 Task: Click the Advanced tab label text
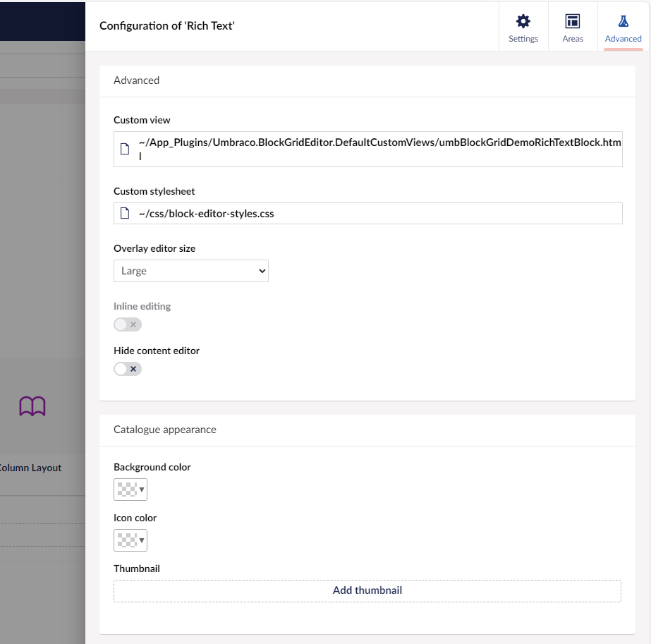coord(623,39)
